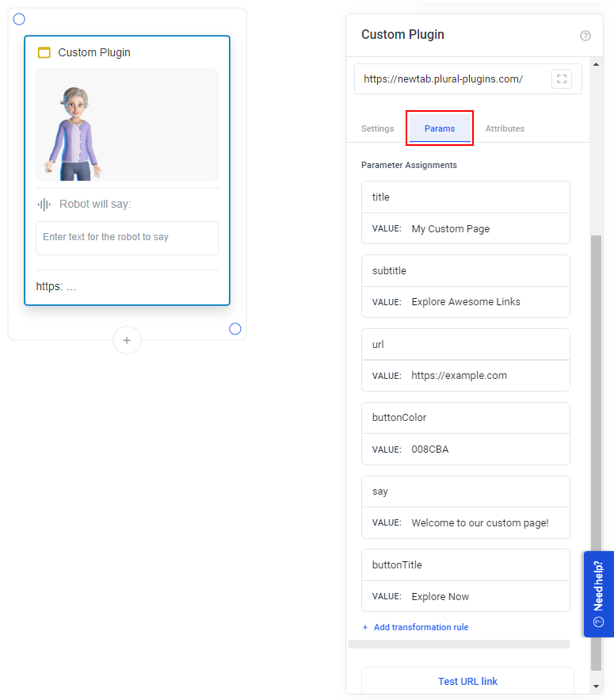Click the Custom Plugin panel heading

(x=402, y=35)
